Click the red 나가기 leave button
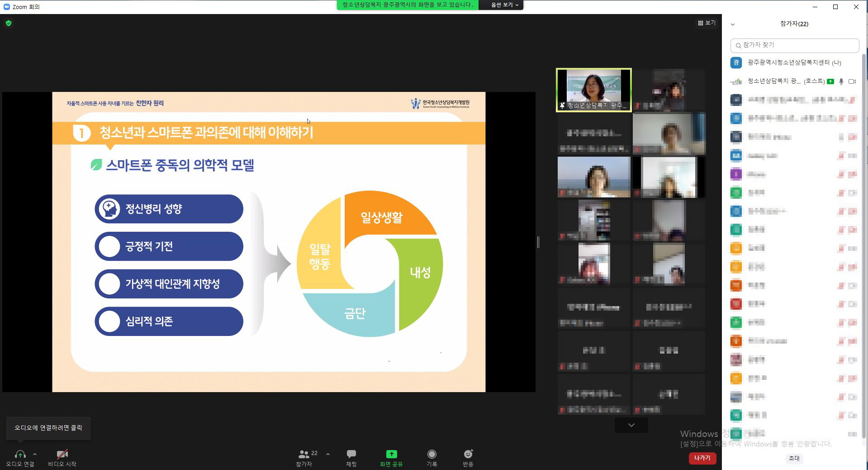This screenshot has width=868, height=470. [x=702, y=458]
